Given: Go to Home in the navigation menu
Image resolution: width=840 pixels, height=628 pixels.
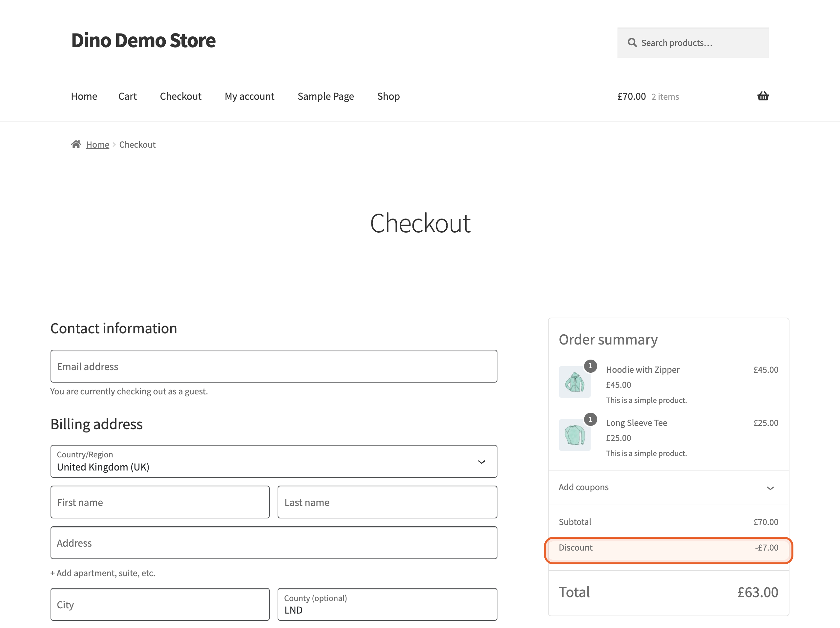Looking at the screenshot, I should (84, 96).
